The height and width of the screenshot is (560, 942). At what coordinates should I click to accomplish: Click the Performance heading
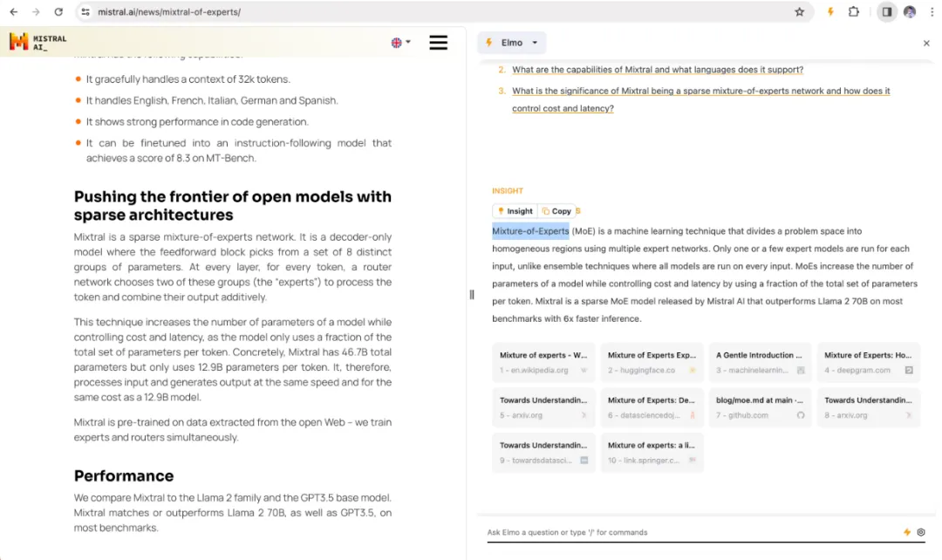tap(124, 476)
